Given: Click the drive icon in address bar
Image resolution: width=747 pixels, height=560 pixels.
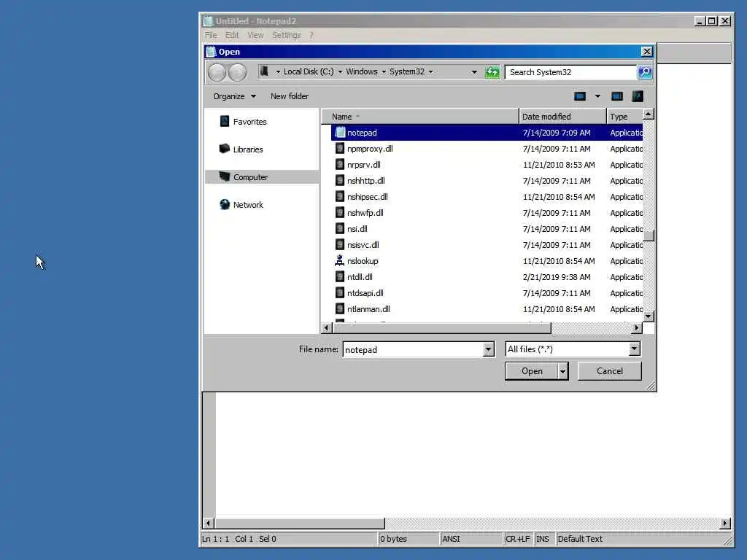Looking at the screenshot, I should pyautogui.click(x=264, y=71).
